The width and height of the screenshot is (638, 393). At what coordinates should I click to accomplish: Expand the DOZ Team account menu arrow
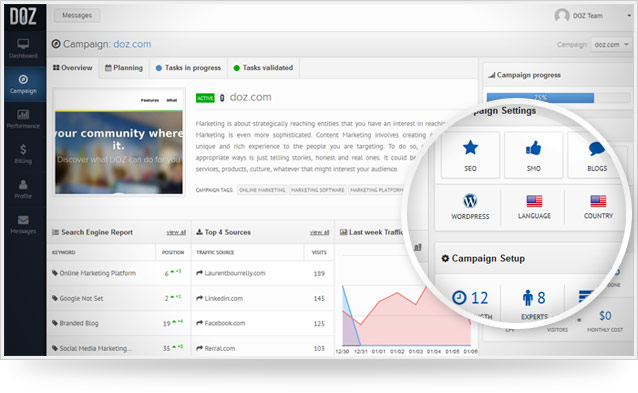pos(629,15)
